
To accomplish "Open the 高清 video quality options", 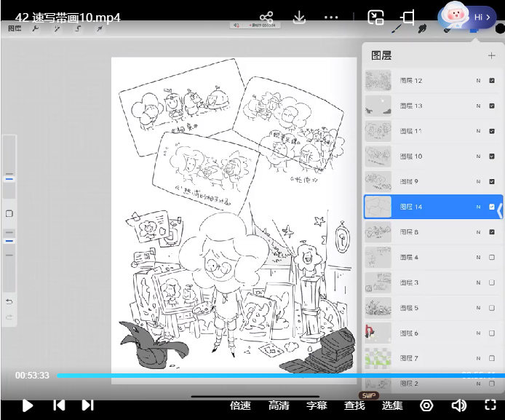I will coord(279,405).
